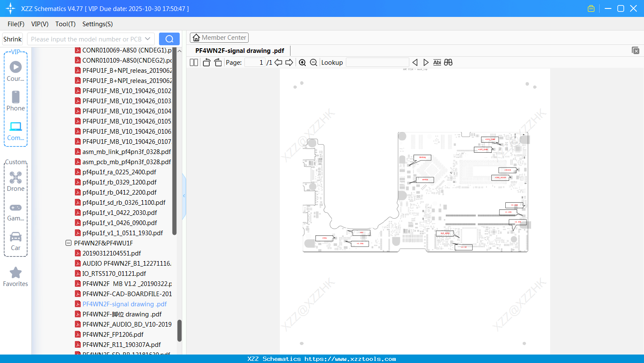
Task: Open IO_RTS5170_01121.pdf
Action: tap(110, 274)
